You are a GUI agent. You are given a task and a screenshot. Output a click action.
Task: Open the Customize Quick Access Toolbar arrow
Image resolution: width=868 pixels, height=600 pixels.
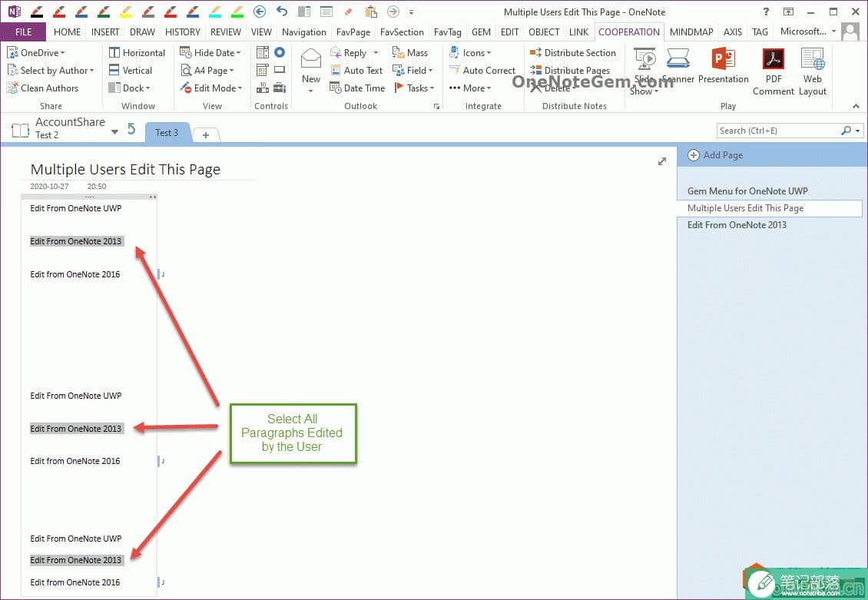411,12
